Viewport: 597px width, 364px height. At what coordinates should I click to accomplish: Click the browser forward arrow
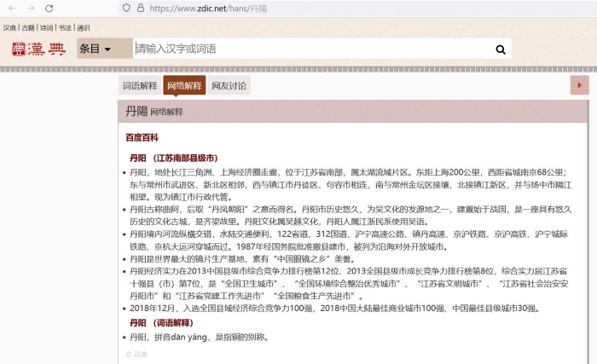tap(31, 8)
